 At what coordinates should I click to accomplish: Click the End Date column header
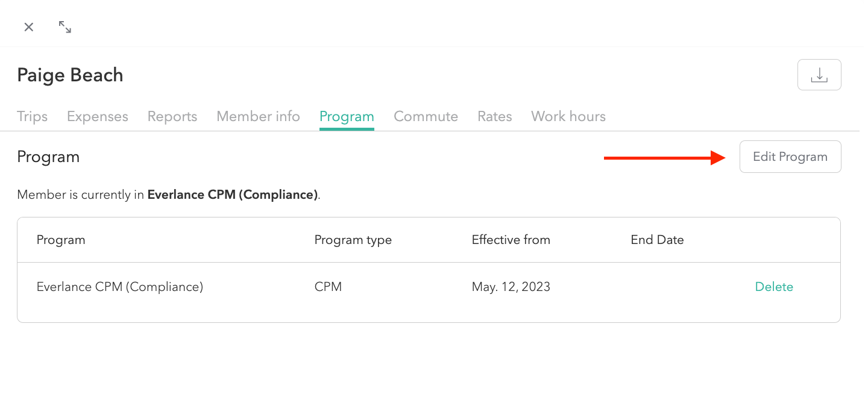(x=657, y=240)
